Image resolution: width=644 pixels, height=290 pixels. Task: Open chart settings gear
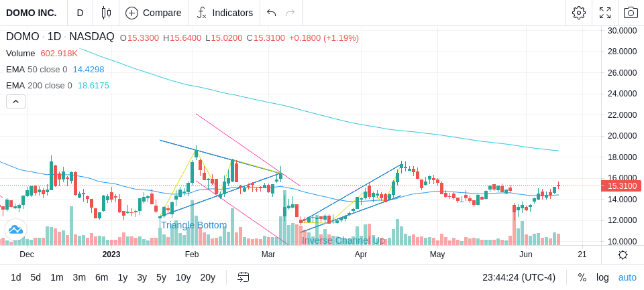click(579, 13)
